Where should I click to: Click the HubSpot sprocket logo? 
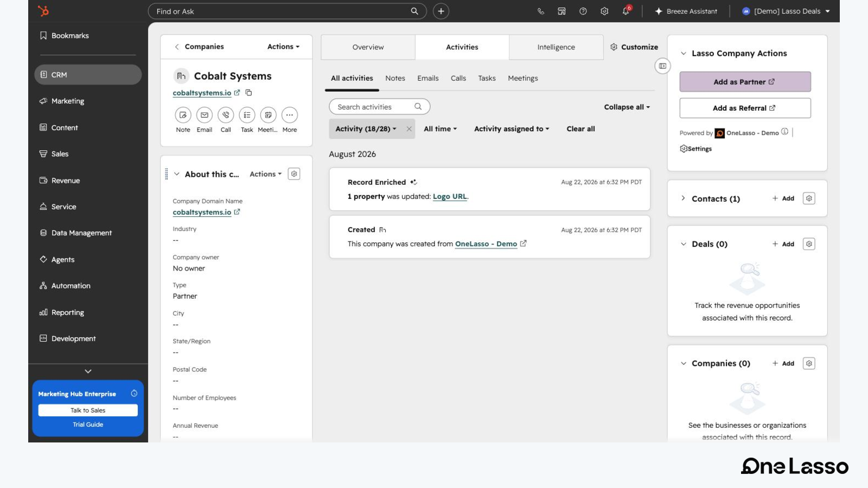[43, 11]
